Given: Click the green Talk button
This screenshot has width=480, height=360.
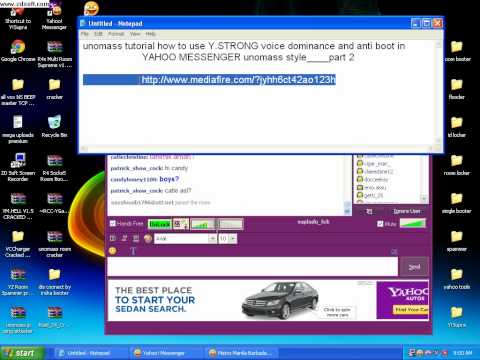Looking at the screenshot, I should 160,224.
